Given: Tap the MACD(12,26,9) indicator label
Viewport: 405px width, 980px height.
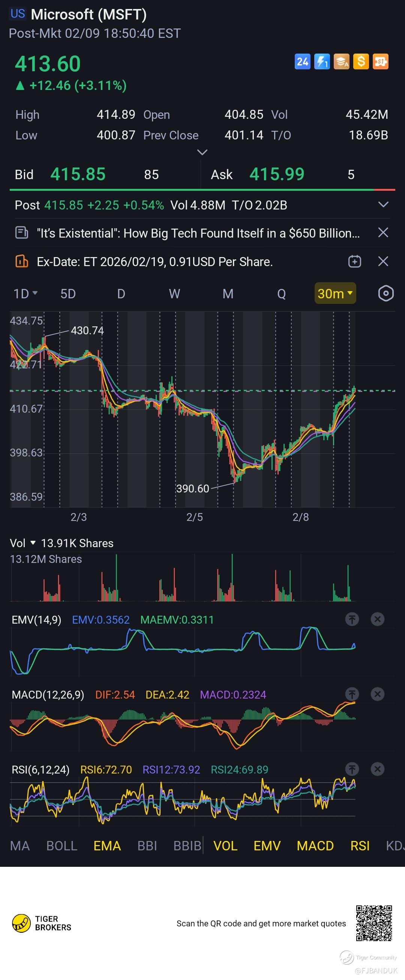Looking at the screenshot, I should (48, 695).
